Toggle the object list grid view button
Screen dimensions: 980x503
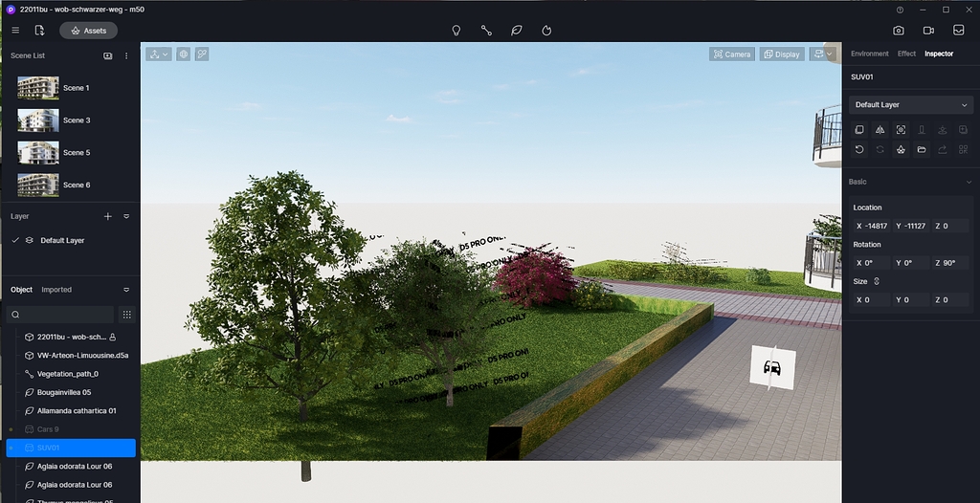[127, 315]
